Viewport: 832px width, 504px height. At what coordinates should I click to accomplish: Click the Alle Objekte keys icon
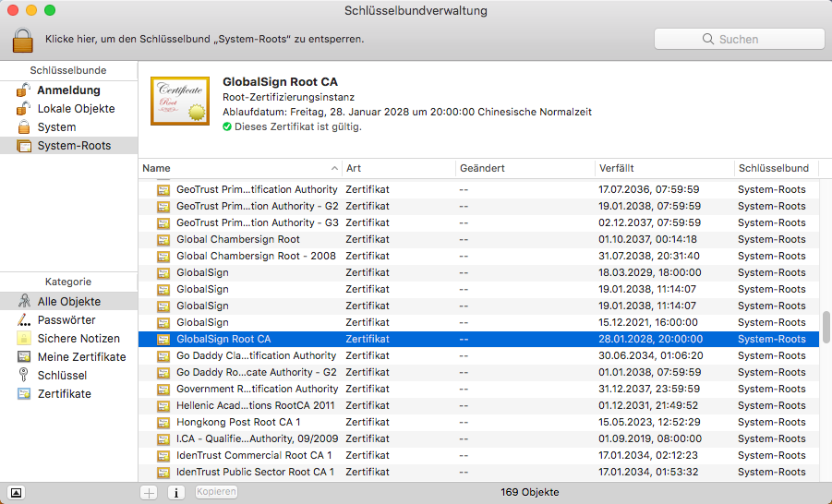24,301
